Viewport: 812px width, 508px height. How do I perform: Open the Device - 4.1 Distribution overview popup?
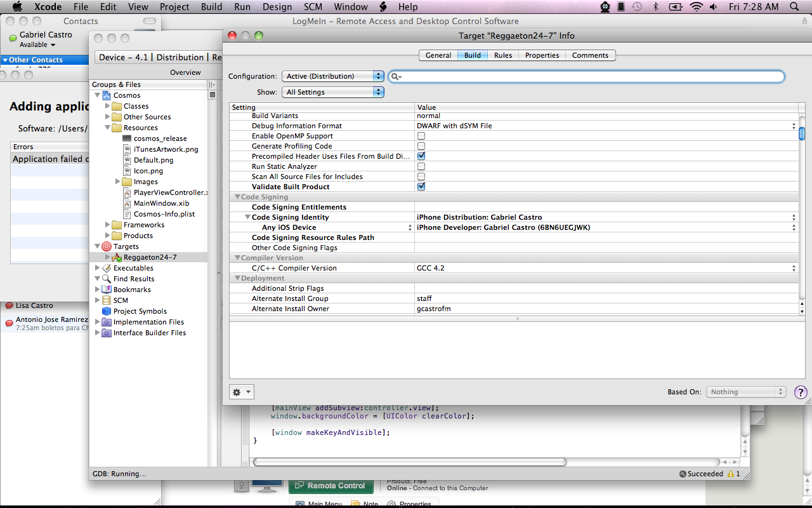(x=159, y=57)
